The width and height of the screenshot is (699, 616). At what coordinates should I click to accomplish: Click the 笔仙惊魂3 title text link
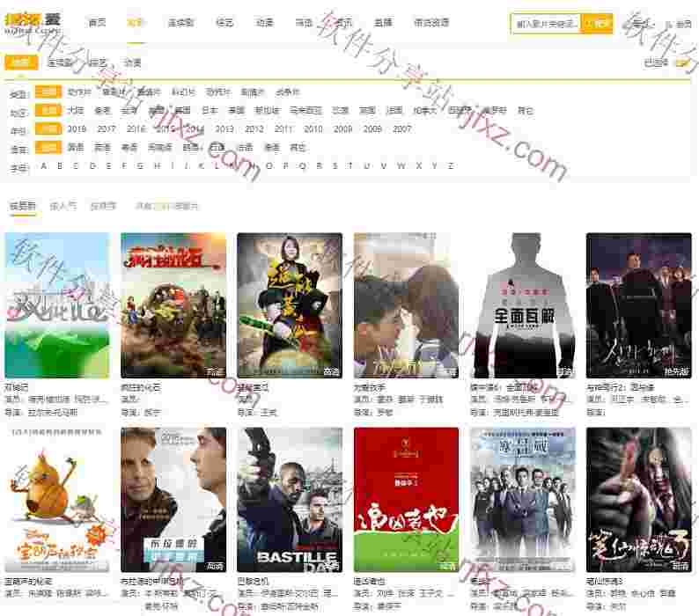point(605,581)
